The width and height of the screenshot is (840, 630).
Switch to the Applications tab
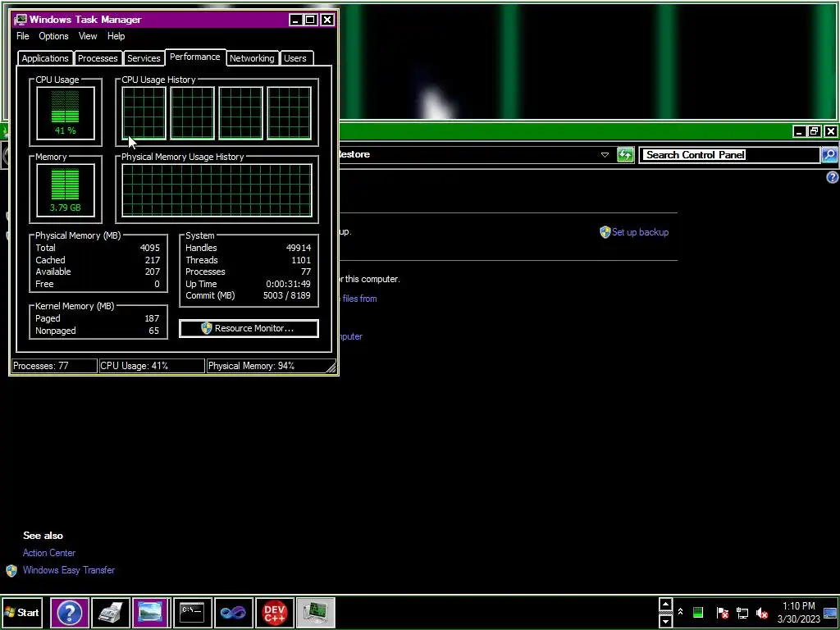point(45,58)
